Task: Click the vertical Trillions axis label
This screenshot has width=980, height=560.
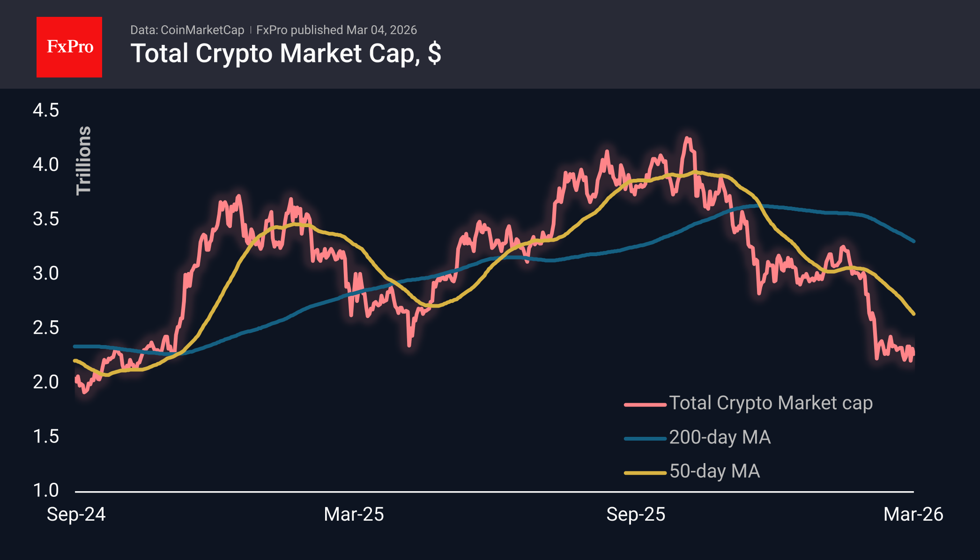Action: (83, 160)
